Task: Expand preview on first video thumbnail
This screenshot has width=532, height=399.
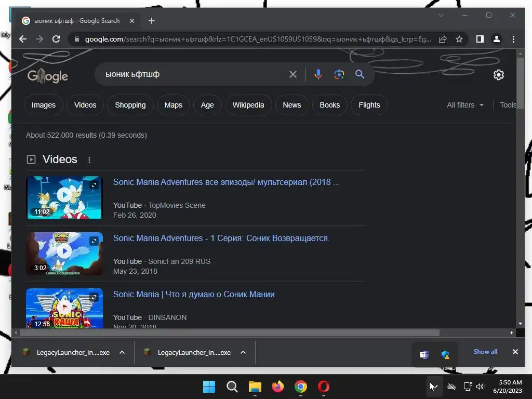Action: coord(94,185)
